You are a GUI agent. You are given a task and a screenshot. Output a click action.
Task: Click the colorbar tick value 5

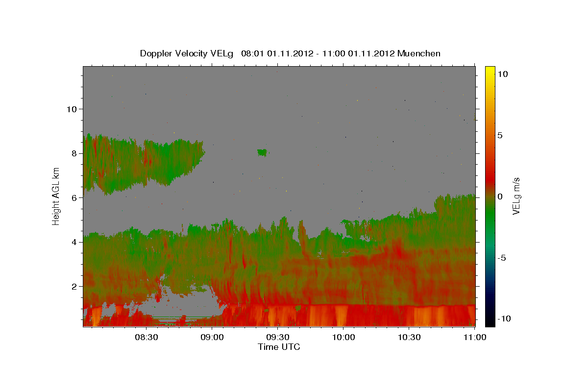point(501,135)
